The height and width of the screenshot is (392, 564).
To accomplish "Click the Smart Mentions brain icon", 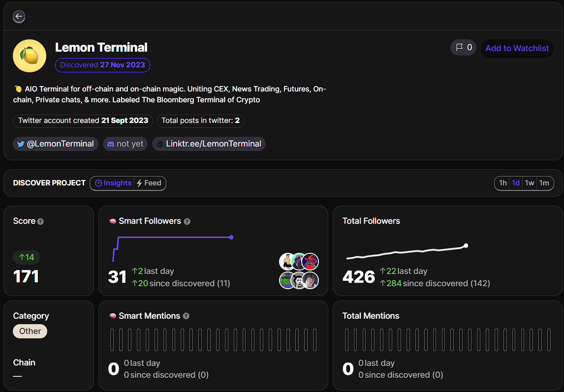I will pyautogui.click(x=113, y=316).
